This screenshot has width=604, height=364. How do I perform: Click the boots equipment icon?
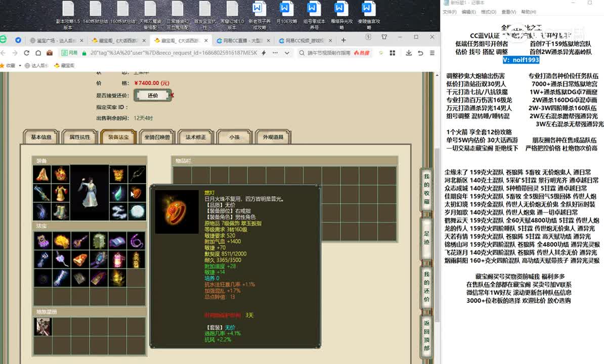pyautogui.click(x=61, y=212)
